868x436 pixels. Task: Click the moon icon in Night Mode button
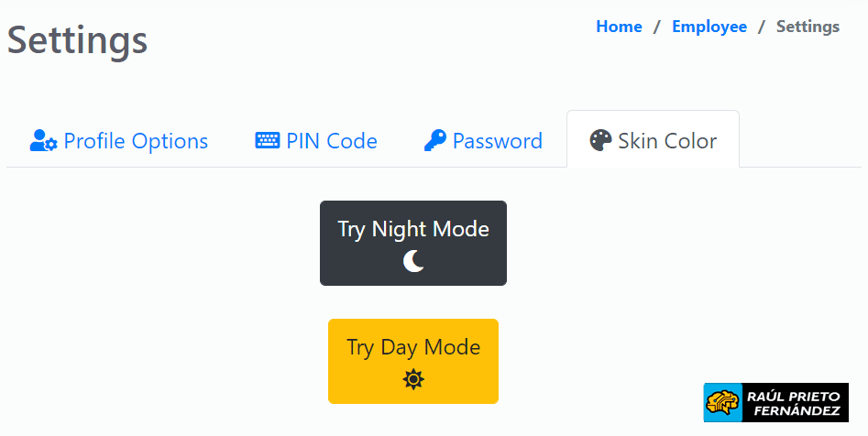413,261
